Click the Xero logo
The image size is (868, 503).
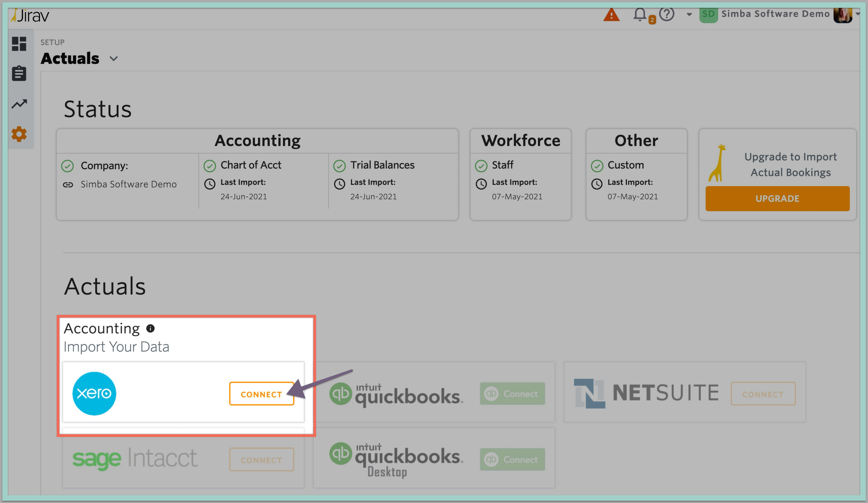[94, 394]
